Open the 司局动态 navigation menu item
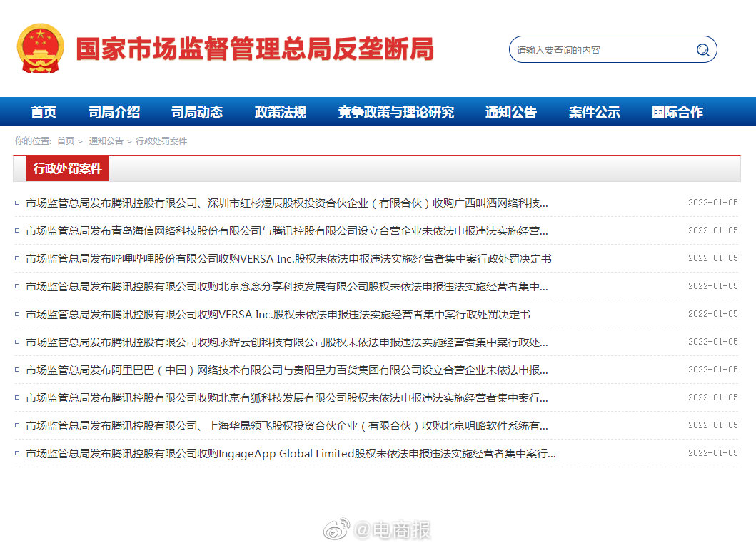Image resolution: width=756 pixels, height=548 pixels. point(198,112)
